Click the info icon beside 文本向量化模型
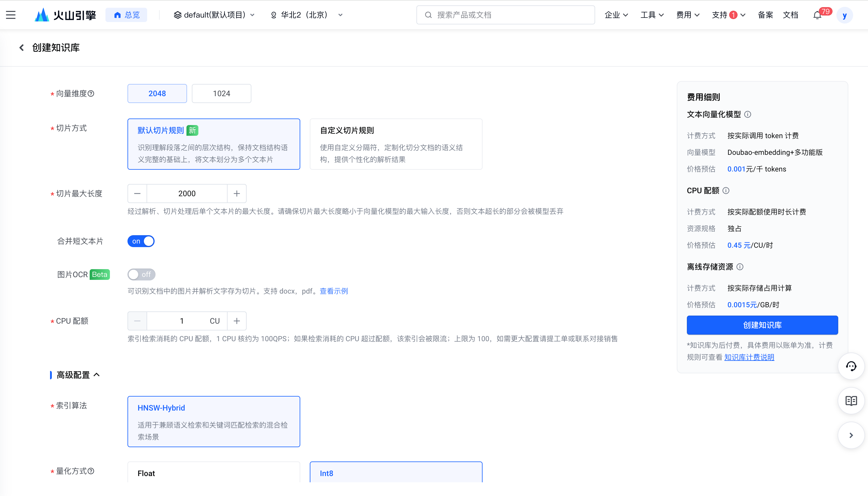The height and width of the screenshot is (496, 868). (x=747, y=114)
